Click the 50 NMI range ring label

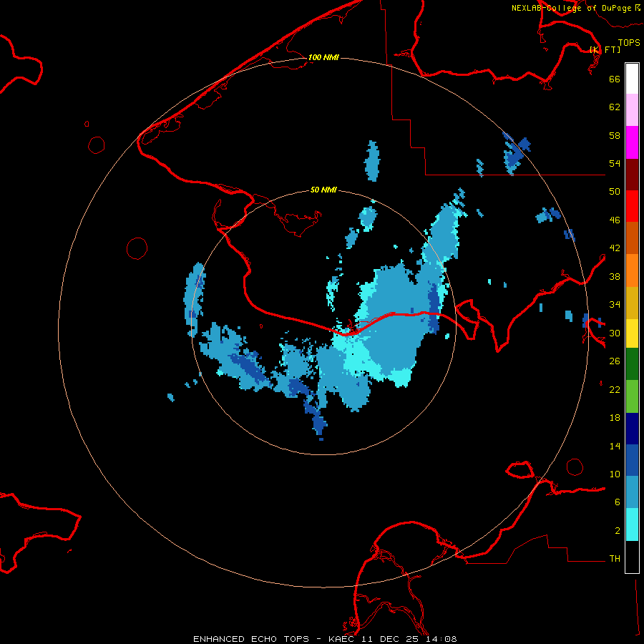(x=323, y=190)
